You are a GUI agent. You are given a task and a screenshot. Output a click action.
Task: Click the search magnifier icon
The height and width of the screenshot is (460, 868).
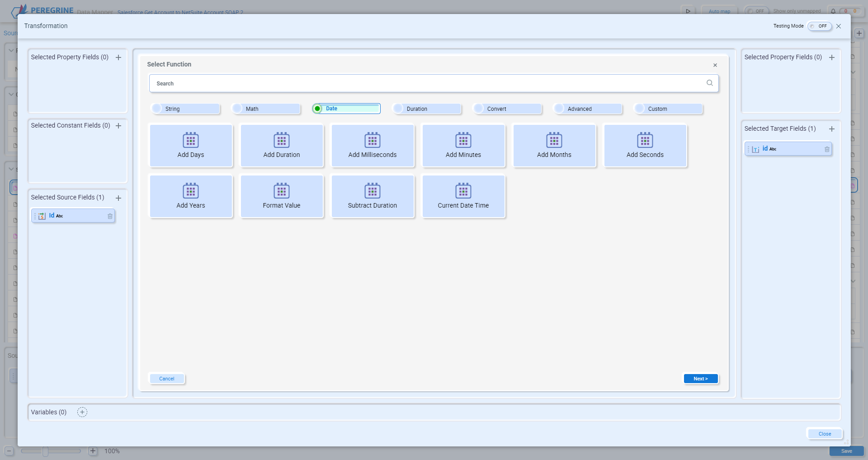[710, 83]
